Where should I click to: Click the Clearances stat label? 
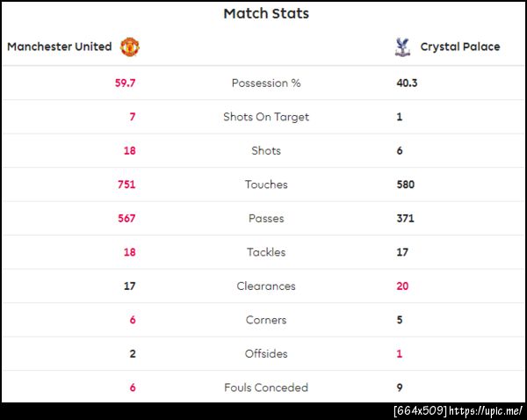point(266,286)
